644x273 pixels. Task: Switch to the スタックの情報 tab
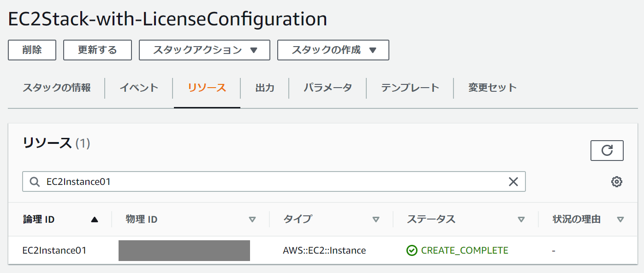tap(56, 88)
